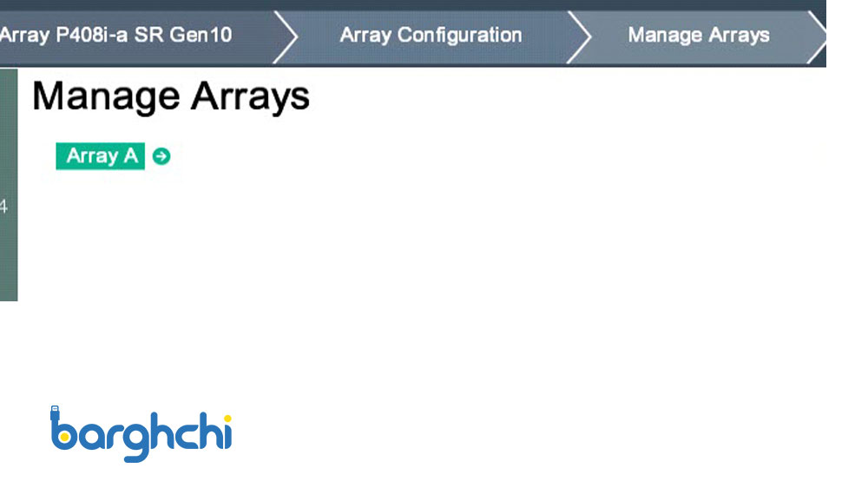This screenshot has height=488, width=868.
Task: Click the Manage Arrays breadcrumb item
Action: click(x=698, y=36)
